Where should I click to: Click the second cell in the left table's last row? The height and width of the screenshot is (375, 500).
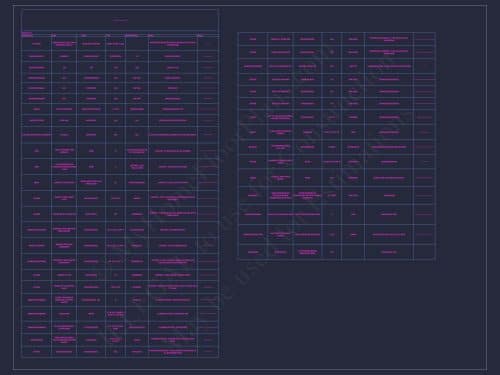tap(64, 352)
